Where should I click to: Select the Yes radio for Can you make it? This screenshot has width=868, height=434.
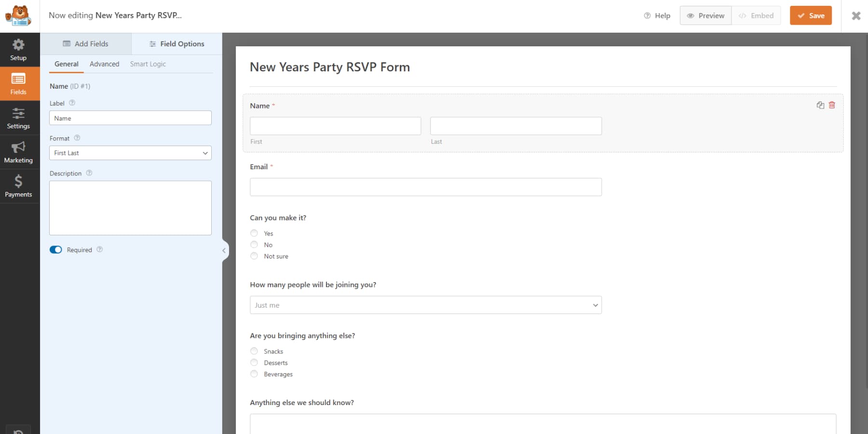pyautogui.click(x=254, y=233)
